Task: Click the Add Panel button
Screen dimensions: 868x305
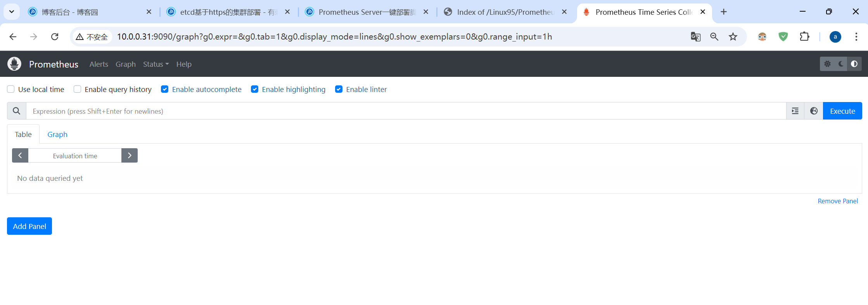Action: point(29,226)
